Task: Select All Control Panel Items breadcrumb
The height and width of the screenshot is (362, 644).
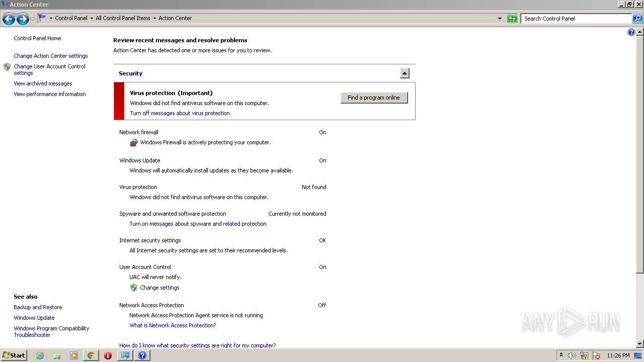Action: 123,18
